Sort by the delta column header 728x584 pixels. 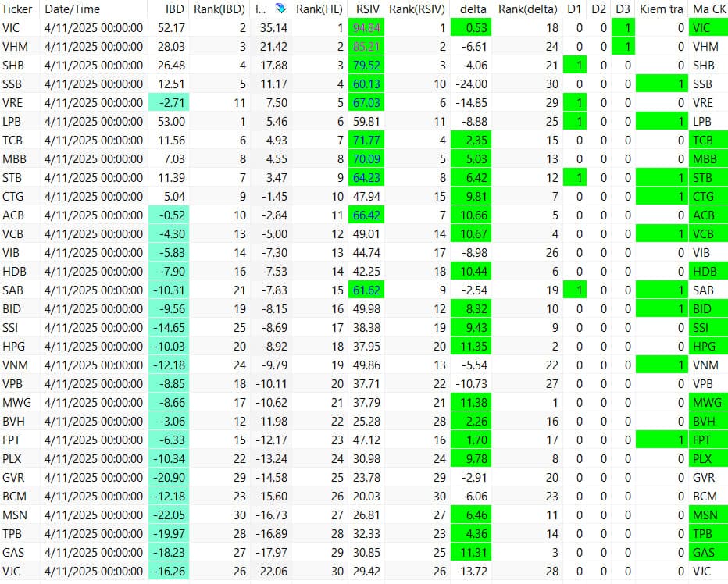[473, 9]
